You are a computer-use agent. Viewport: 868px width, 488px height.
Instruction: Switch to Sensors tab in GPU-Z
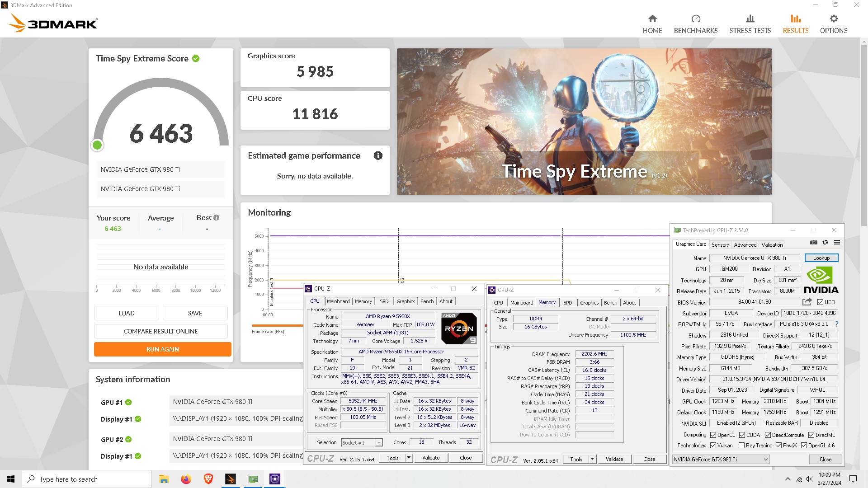720,245
